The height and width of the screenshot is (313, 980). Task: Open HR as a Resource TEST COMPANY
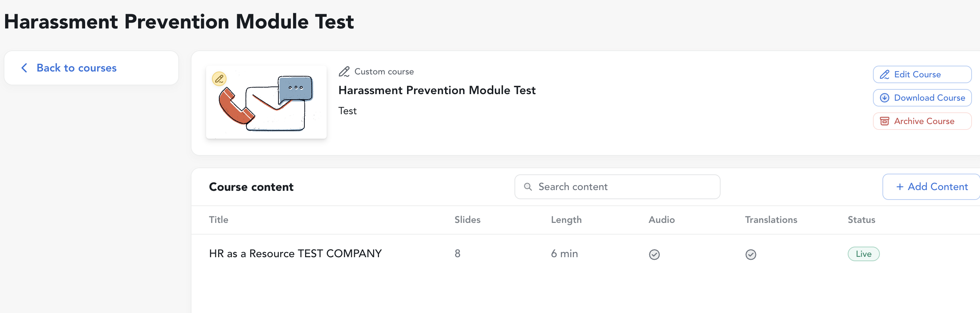pos(295,254)
